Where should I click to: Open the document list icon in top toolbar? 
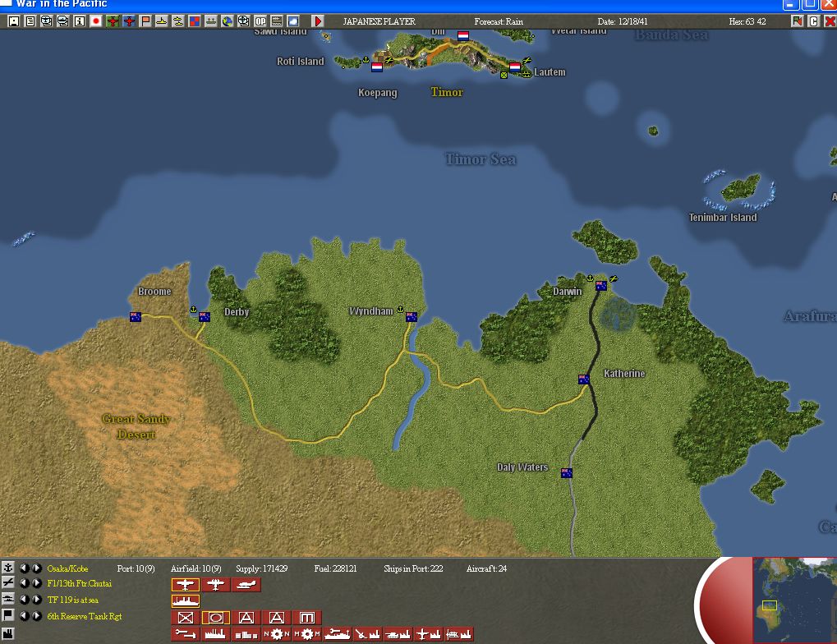[30, 21]
